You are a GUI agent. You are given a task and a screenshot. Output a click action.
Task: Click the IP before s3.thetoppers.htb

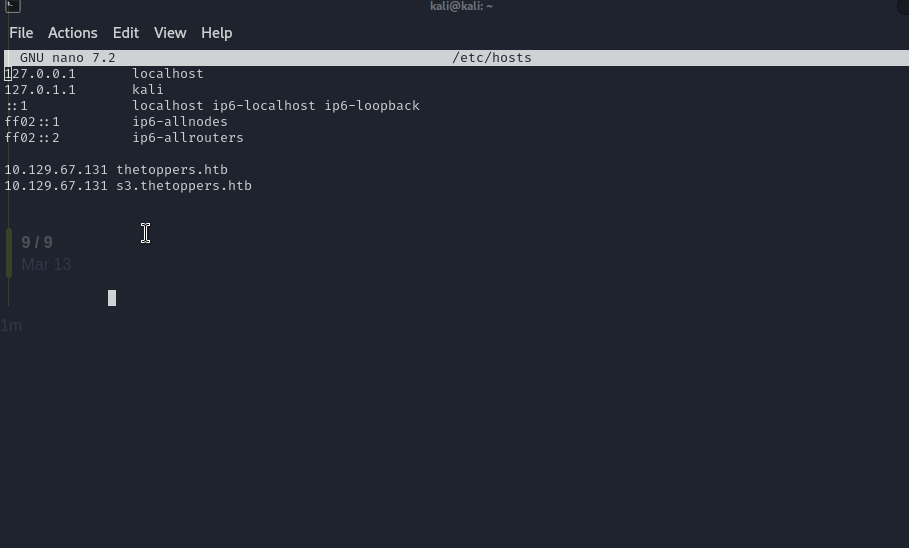pos(56,186)
